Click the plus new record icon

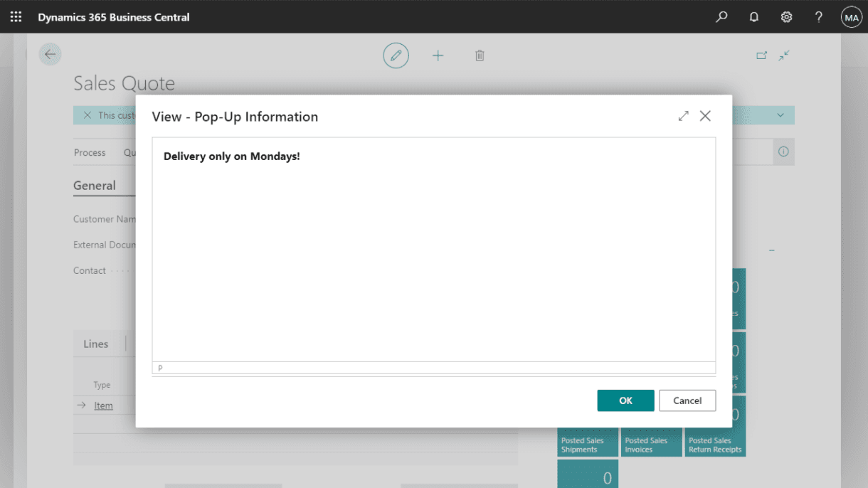[438, 55]
